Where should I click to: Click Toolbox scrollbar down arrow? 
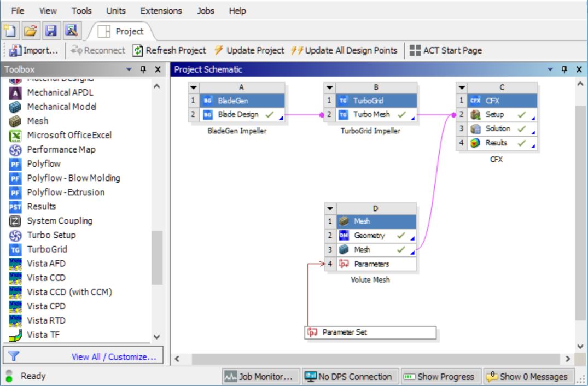point(157,337)
